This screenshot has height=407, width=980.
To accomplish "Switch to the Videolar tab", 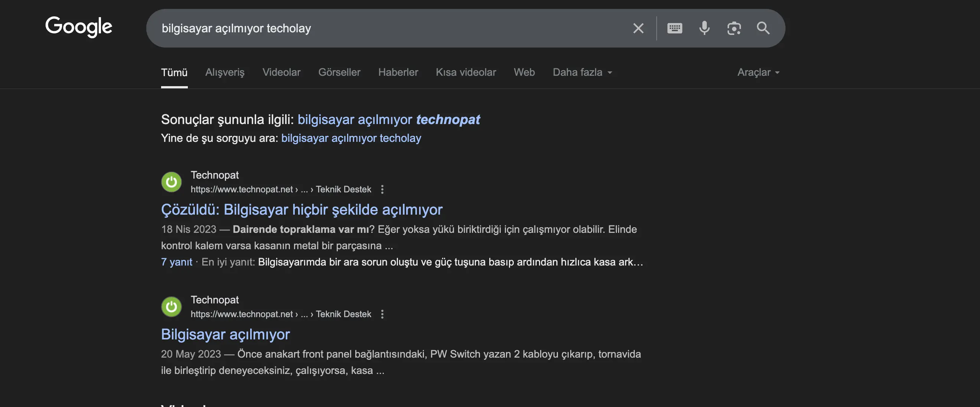I will coord(281,72).
